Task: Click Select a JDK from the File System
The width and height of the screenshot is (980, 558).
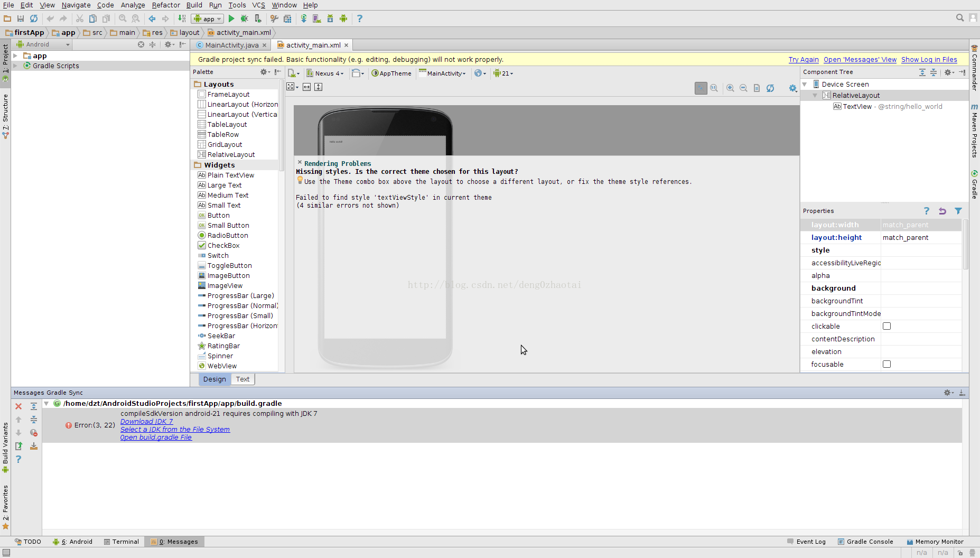Action: [x=175, y=429]
